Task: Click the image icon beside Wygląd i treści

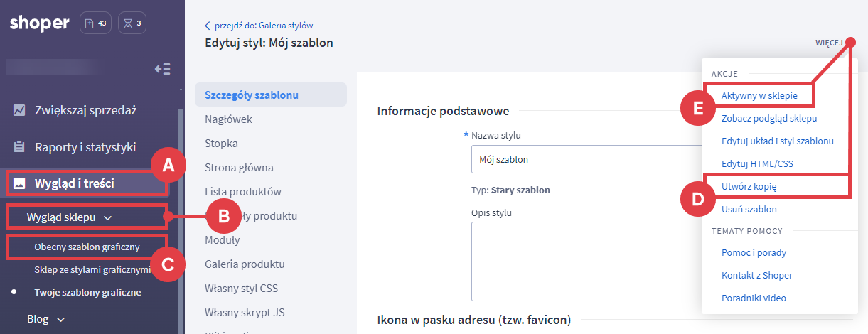Action: 19,184
